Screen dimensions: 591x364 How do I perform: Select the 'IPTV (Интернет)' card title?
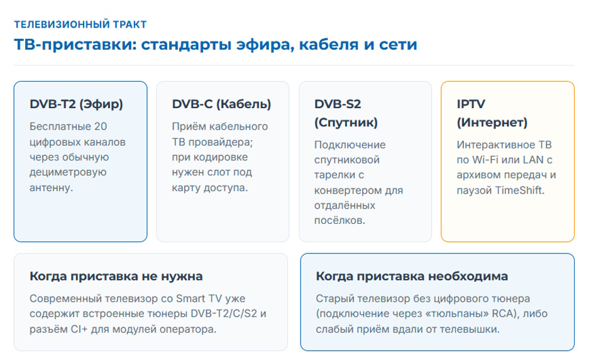(x=492, y=113)
